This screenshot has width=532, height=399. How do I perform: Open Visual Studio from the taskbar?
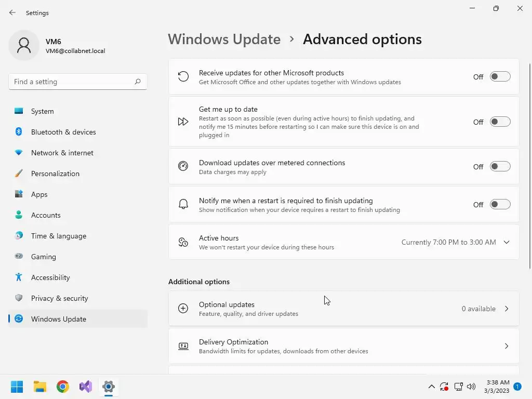click(86, 387)
